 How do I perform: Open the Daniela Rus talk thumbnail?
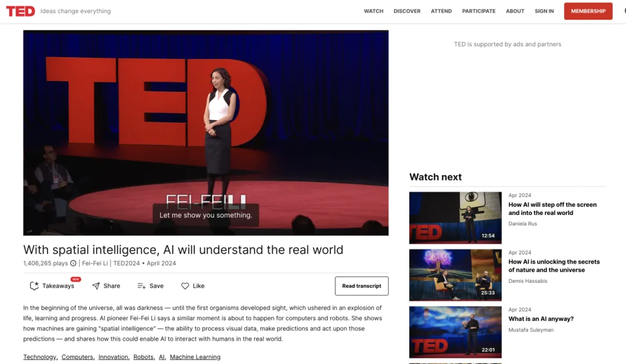pyautogui.click(x=455, y=218)
